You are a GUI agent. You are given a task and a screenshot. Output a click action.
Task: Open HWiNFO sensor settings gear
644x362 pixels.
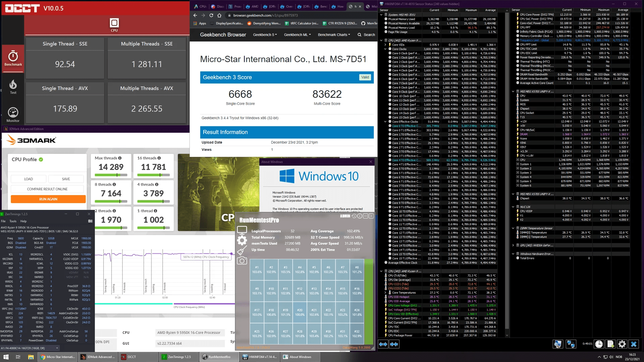click(622, 344)
